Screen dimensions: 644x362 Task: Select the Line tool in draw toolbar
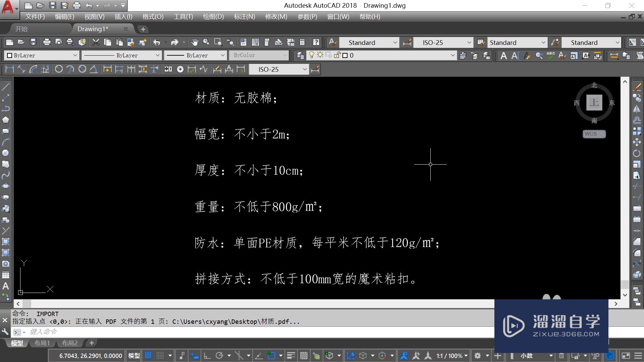click(6, 87)
